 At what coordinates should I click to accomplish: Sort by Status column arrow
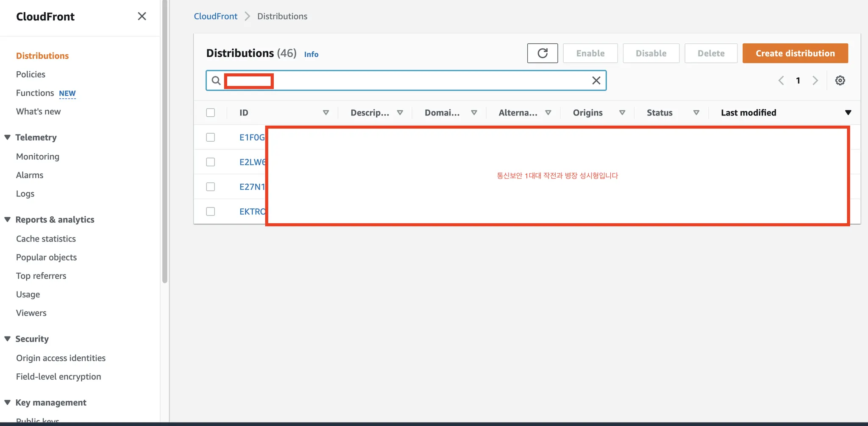[696, 112]
